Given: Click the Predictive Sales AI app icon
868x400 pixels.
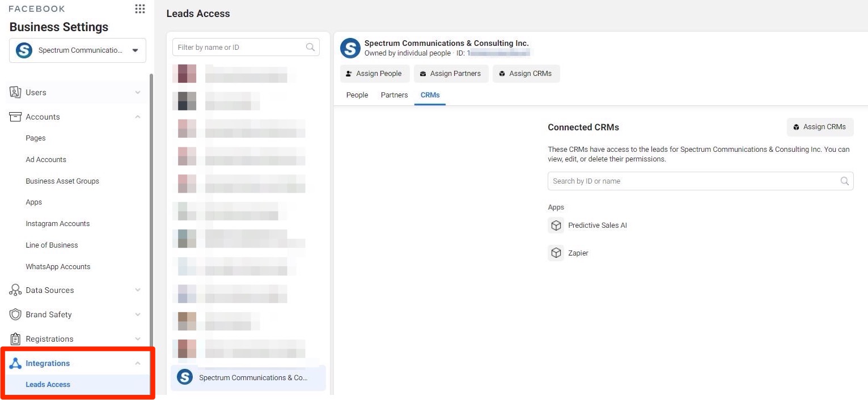Looking at the screenshot, I should pyautogui.click(x=556, y=225).
